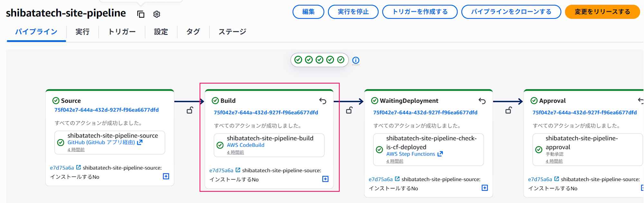Screen dimensions: 644x203
Task: Open external link icon beside WaitingDeployment commit e7d75a6a
Action: pyautogui.click(x=397, y=179)
